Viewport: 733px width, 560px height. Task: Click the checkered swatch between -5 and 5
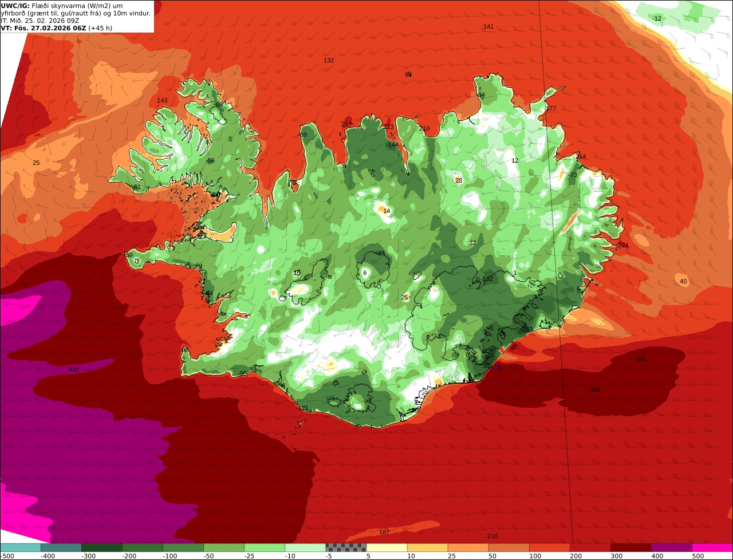(346, 547)
